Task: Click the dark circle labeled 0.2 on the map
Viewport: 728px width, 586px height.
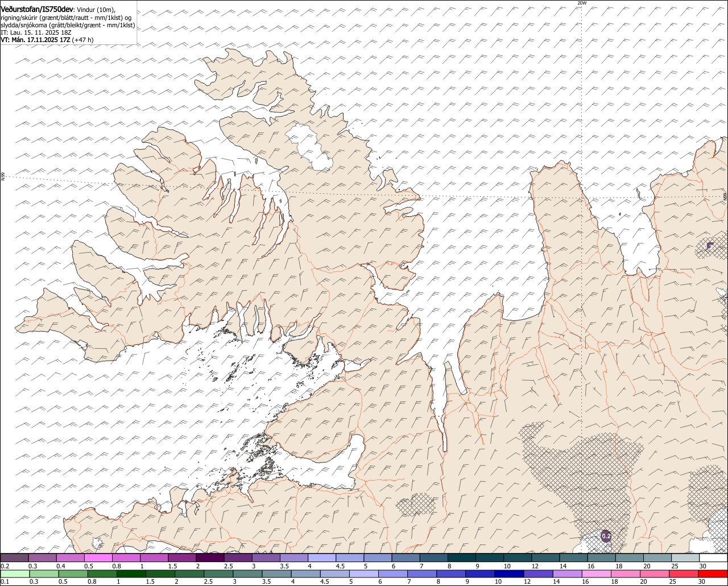Action: (x=606, y=536)
